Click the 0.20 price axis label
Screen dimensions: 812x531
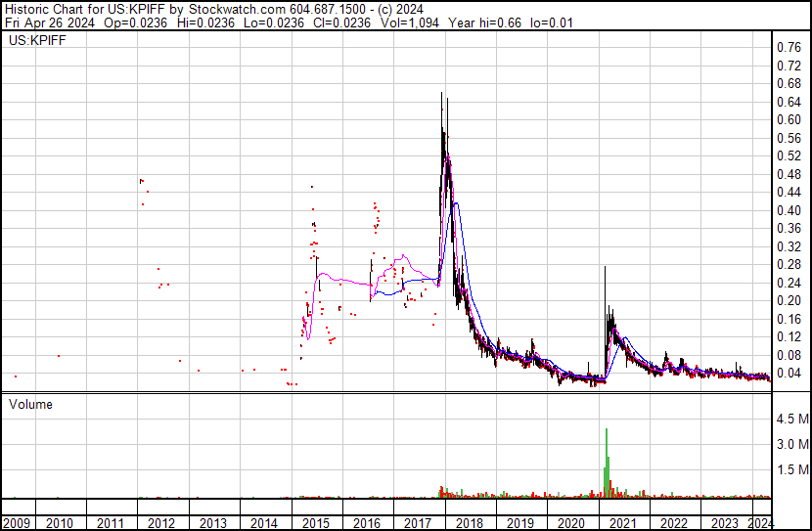point(789,300)
